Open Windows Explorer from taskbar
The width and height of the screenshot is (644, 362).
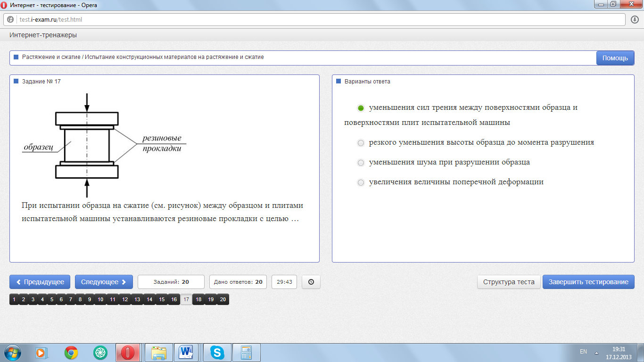click(x=159, y=353)
